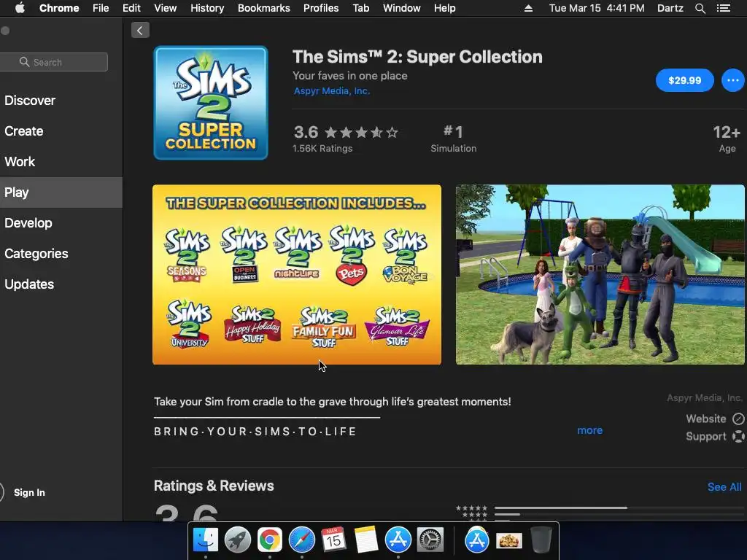The width and height of the screenshot is (747, 560).
Task: Open the Tab menu
Action: 361,8
